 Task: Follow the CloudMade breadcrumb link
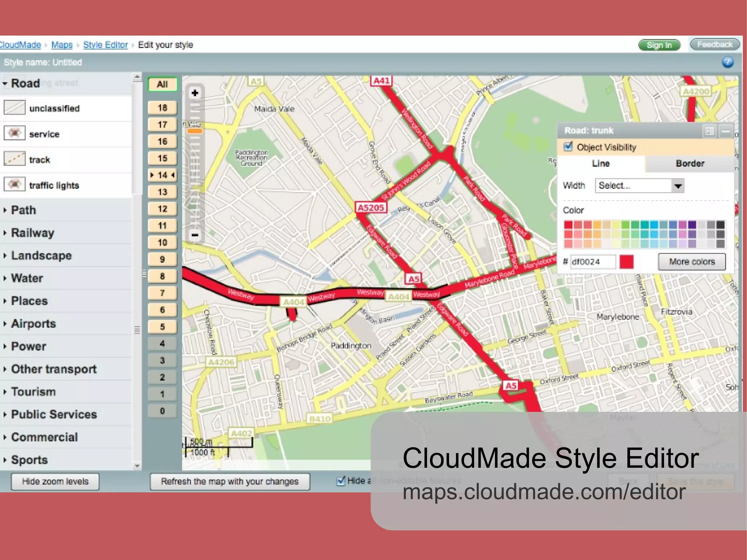click(x=20, y=45)
